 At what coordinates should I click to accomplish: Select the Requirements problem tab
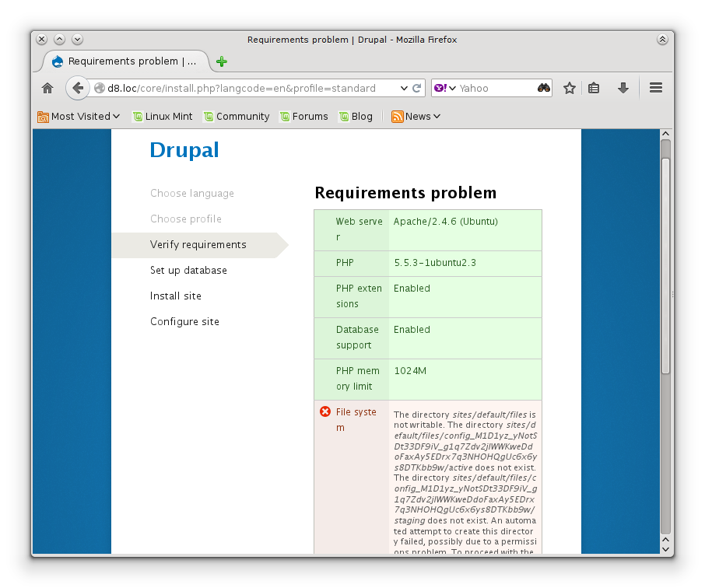point(125,61)
